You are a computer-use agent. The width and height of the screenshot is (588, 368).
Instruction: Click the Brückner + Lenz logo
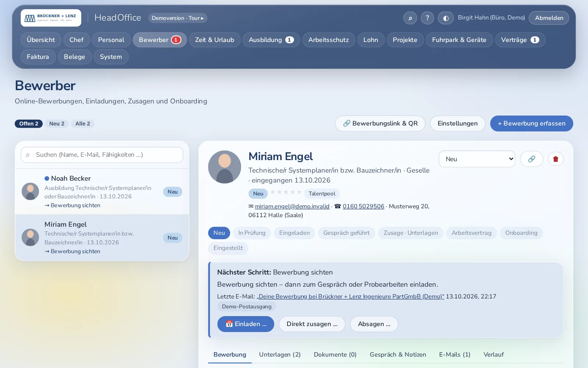pyautogui.click(x=51, y=18)
